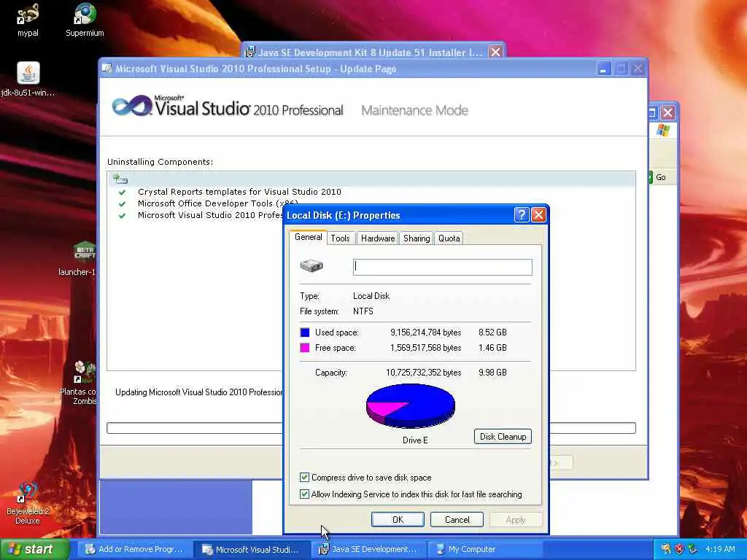747x560 pixels.
Task: Click the drive label text field
Action: click(x=443, y=267)
